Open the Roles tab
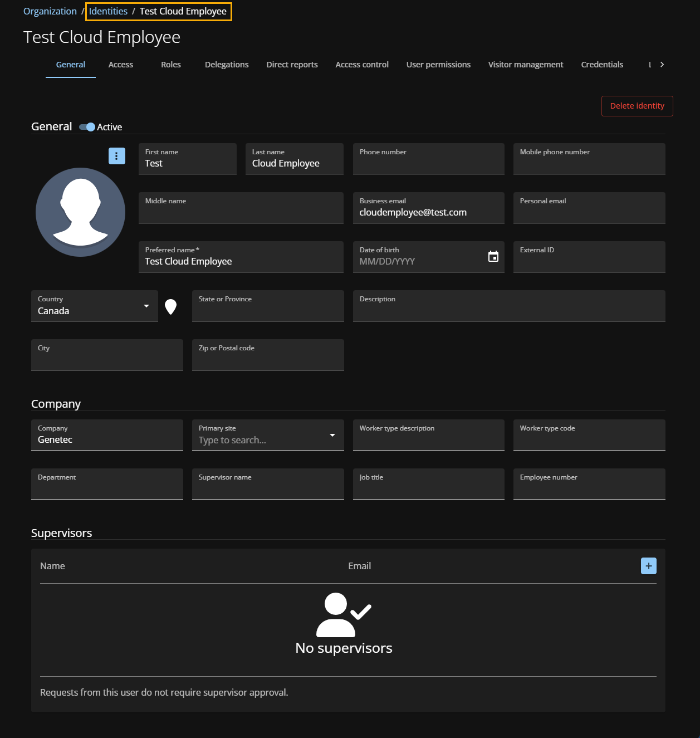 pyautogui.click(x=171, y=65)
